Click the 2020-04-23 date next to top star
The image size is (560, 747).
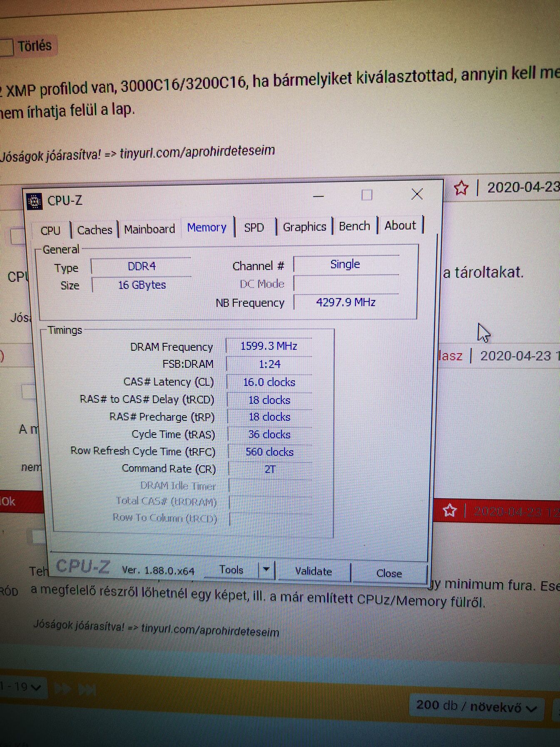coord(523,187)
